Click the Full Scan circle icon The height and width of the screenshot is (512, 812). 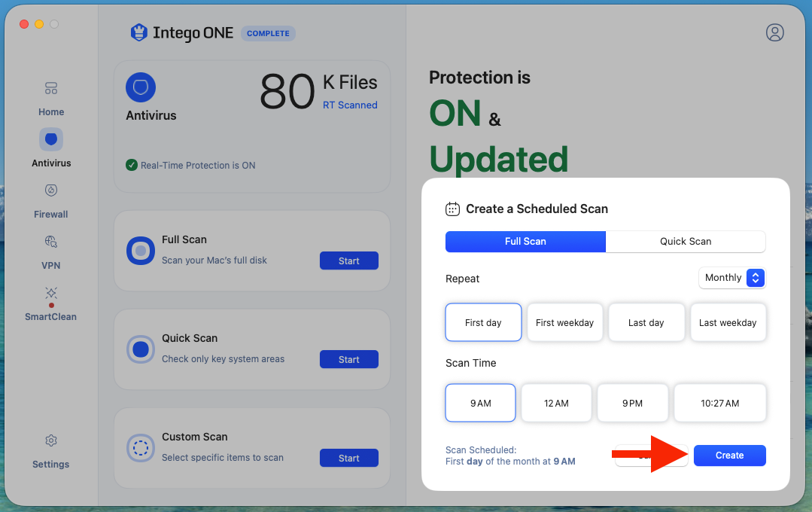(140, 251)
